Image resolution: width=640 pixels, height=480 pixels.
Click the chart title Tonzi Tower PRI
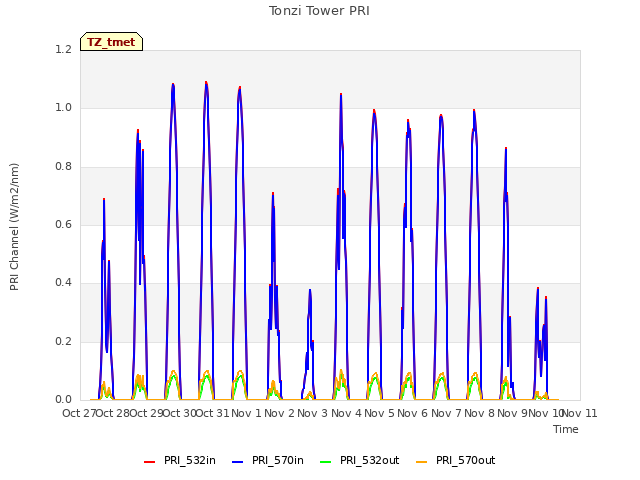319,11
